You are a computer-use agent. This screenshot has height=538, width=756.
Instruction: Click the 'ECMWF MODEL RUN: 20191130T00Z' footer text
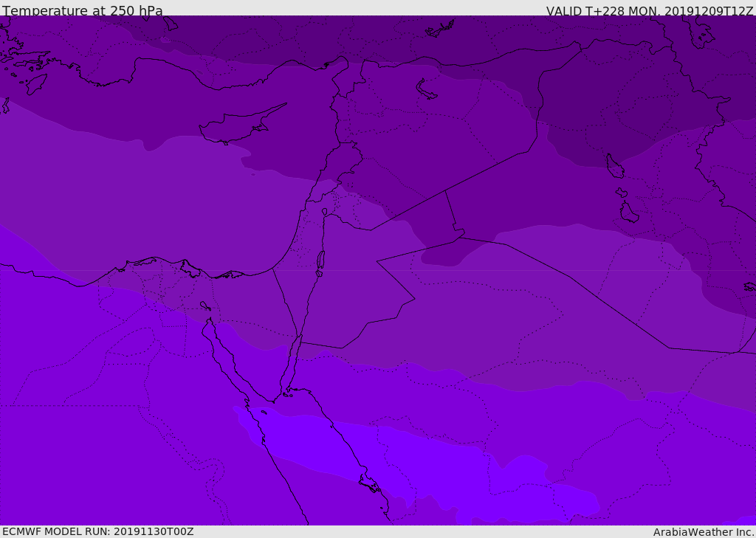(x=98, y=531)
